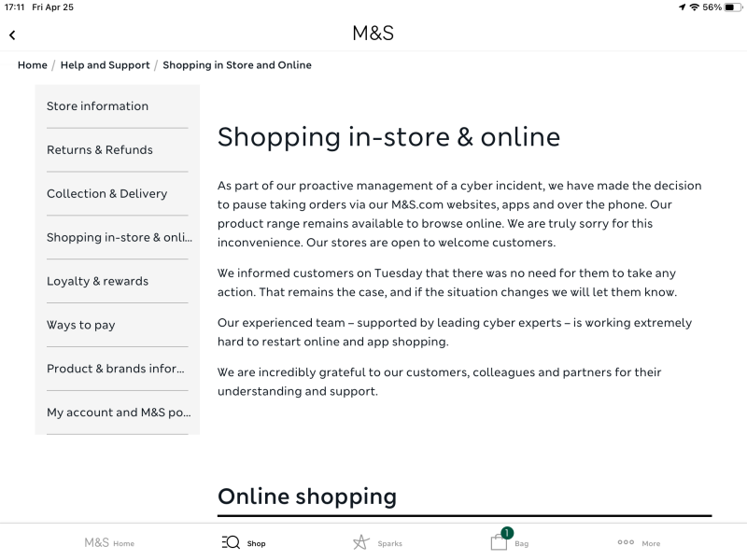Open the Help and Support breadcrumb
Screen dimensions: 747x560
tap(105, 65)
